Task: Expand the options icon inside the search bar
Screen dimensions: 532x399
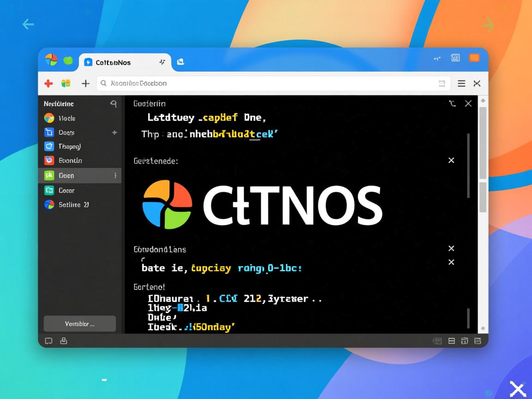Action: click(441, 84)
